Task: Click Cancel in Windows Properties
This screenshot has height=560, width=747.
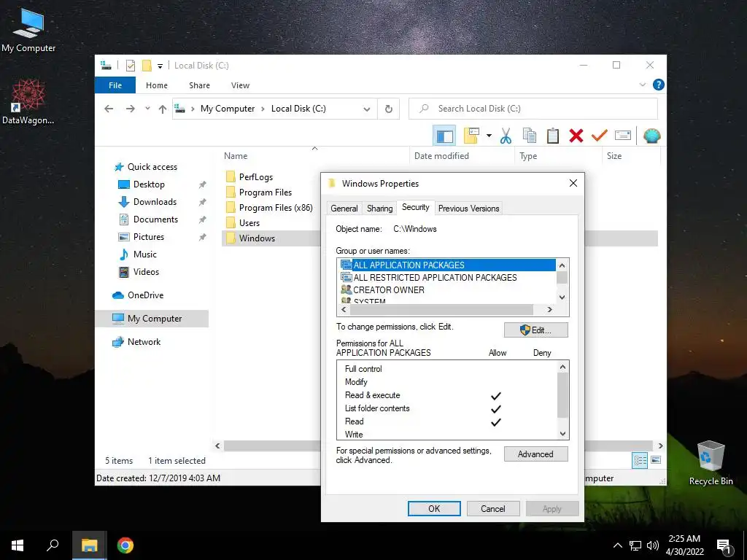Action: (493, 508)
